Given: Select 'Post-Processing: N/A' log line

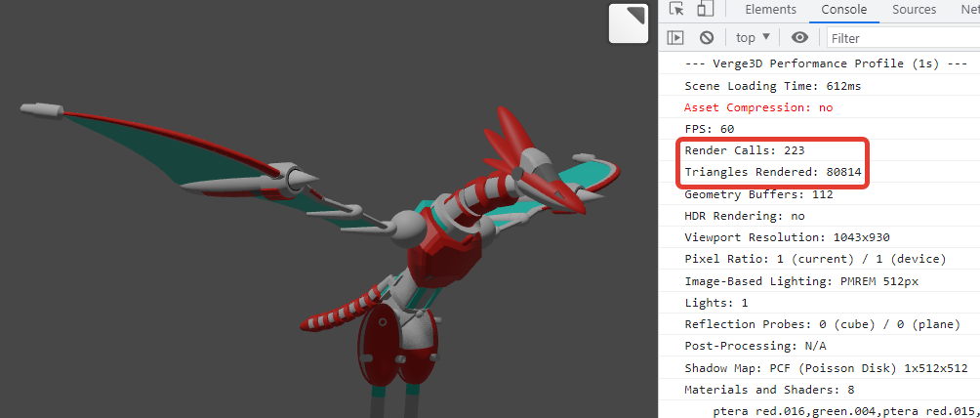Looking at the screenshot, I should coord(755,346).
